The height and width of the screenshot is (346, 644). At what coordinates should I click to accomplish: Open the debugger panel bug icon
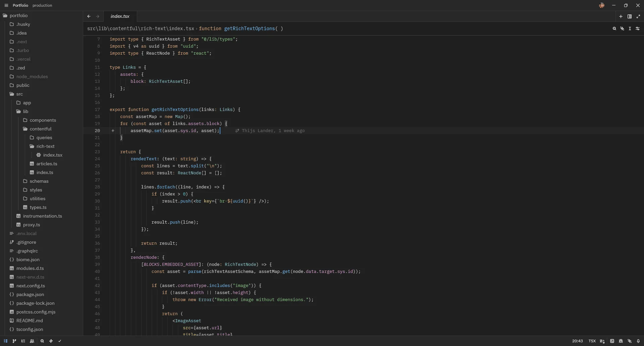point(621,341)
